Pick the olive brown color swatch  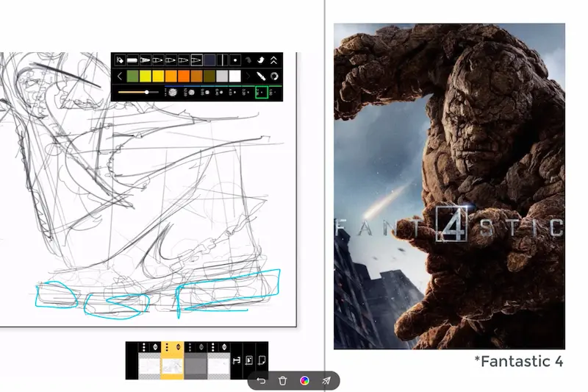tap(209, 76)
